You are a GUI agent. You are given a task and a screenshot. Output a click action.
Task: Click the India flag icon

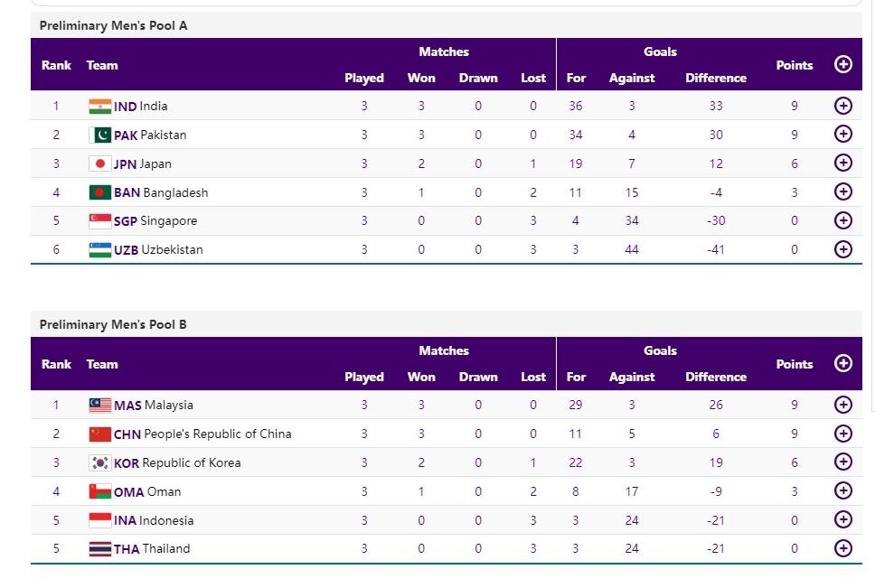[x=99, y=107]
